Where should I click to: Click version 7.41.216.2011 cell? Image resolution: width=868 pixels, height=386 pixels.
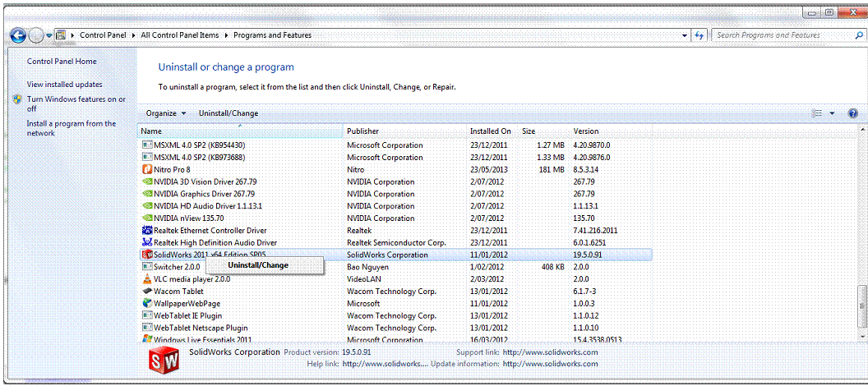click(596, 231)
